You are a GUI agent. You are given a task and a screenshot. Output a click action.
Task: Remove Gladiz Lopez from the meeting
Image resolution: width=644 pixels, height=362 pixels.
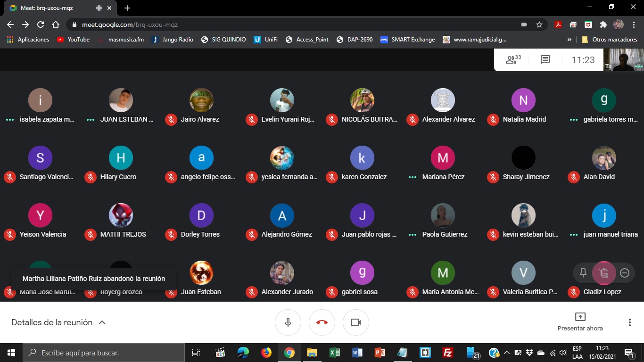click(x=625, y=273)
